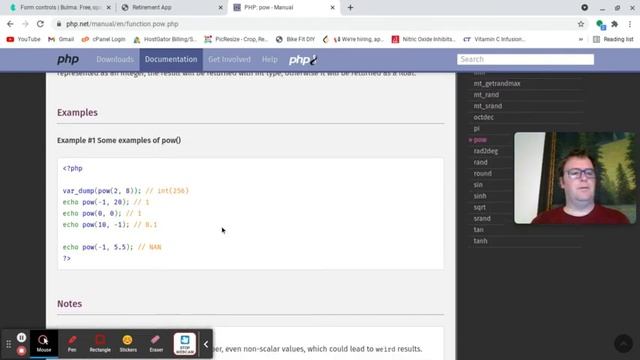Grab the recorder toolbar drag handle
This screenshot has width=640, height=360.
[x=9, y=344]
